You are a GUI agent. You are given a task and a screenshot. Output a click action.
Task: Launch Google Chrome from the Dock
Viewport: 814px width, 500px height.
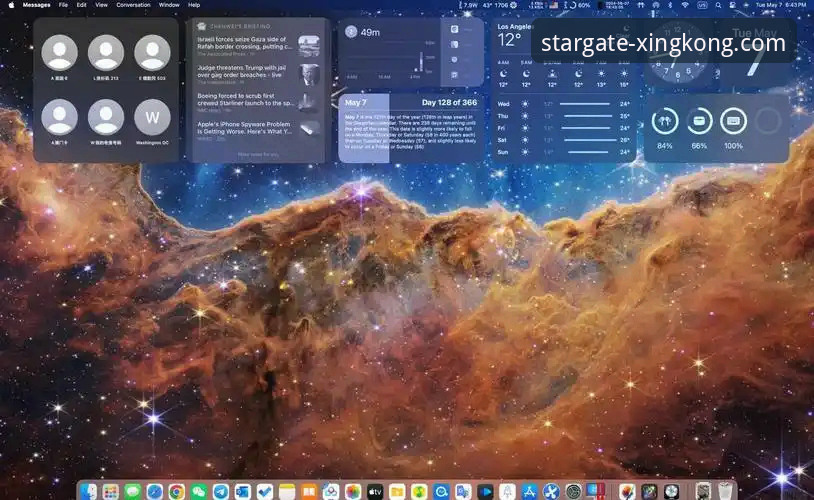177,491
